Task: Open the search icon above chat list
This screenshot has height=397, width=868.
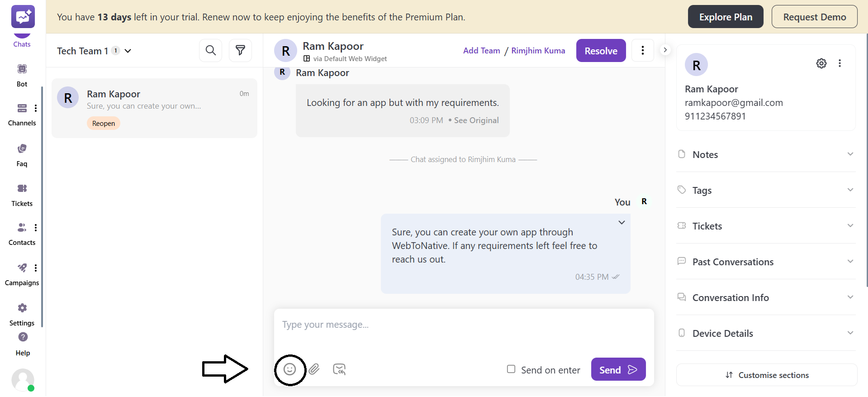Action: point(210,50)
